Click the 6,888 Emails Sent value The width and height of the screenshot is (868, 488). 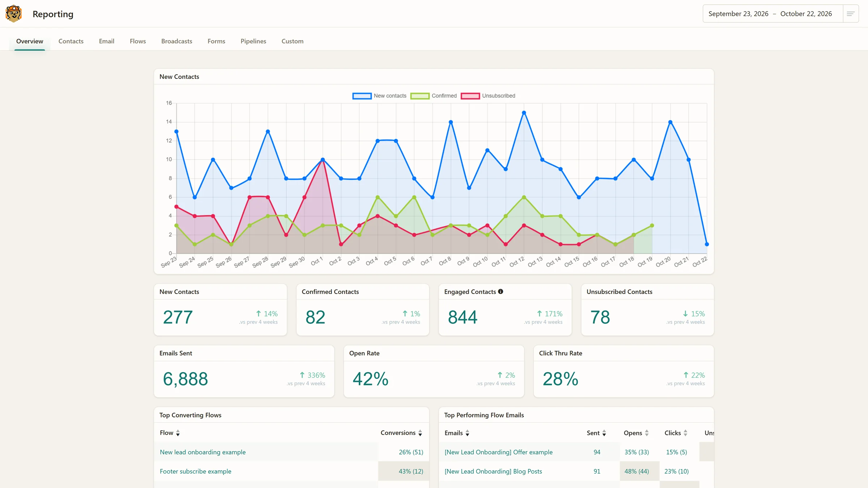point(186,379)
